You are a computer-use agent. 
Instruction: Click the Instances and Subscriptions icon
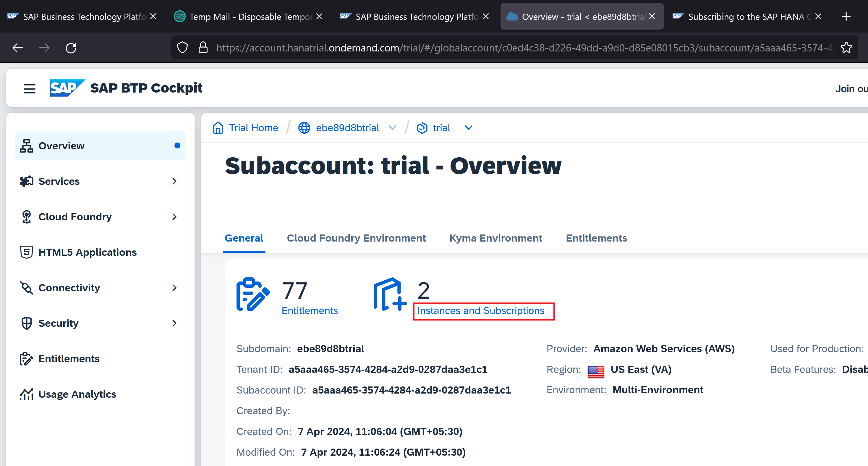390,294
